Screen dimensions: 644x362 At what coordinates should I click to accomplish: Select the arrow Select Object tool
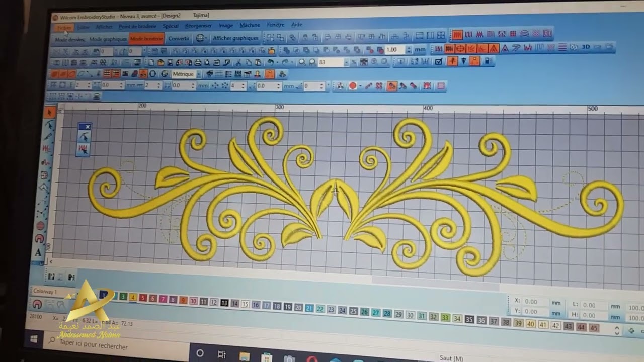pyautogui.click(x=49, y=112)
